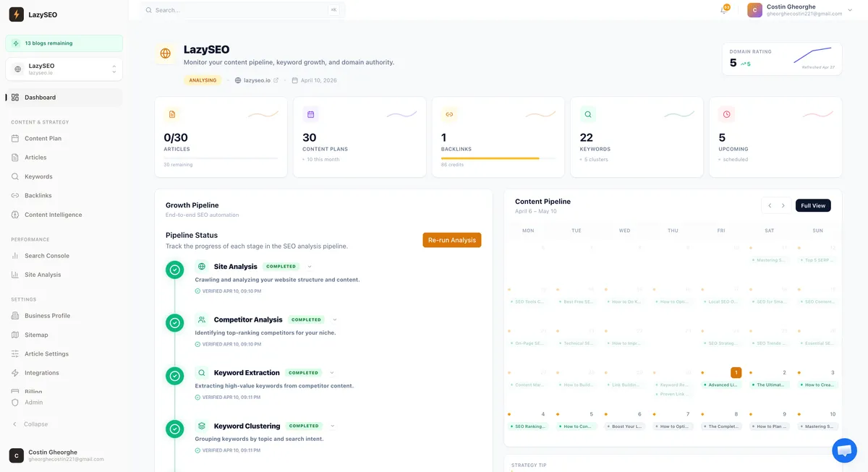Viewport: 868px width, 472px height.
Task: Click the globe icon beside LazySEO heading
Action: point(166,53)
